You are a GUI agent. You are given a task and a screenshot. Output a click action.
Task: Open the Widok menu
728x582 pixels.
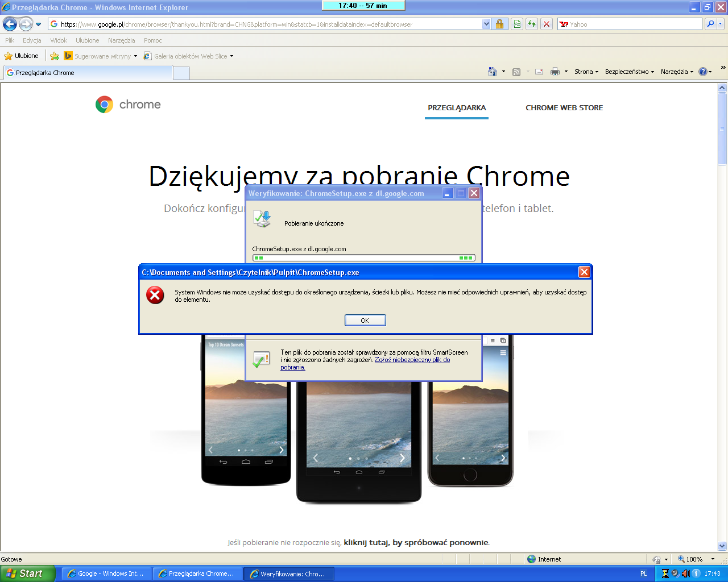[59, 40]
